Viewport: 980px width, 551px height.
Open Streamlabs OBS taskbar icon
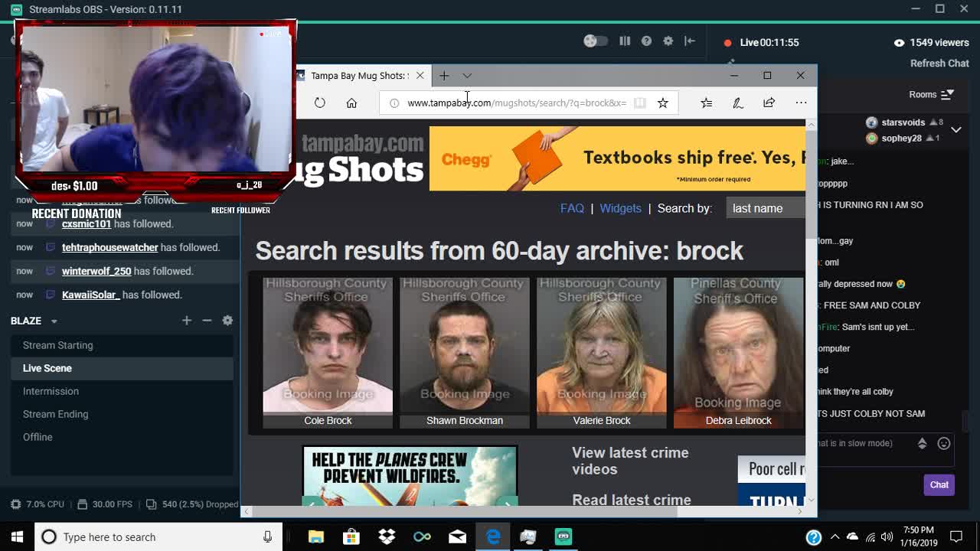tap(563, 536)
